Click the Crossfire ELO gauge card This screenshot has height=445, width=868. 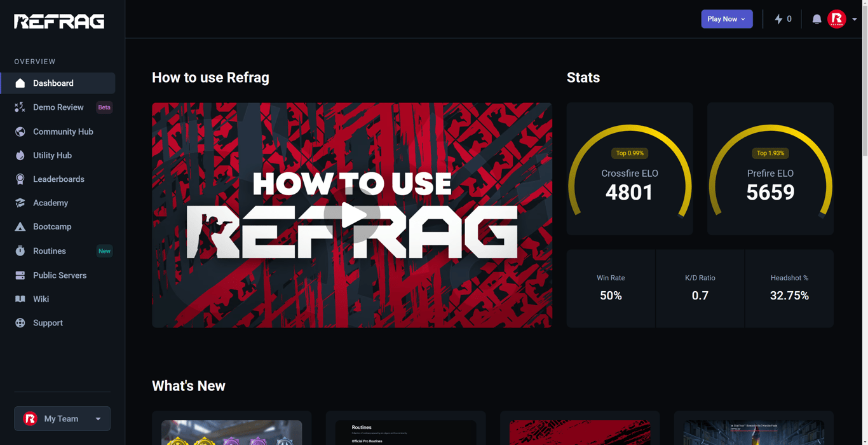630,169
